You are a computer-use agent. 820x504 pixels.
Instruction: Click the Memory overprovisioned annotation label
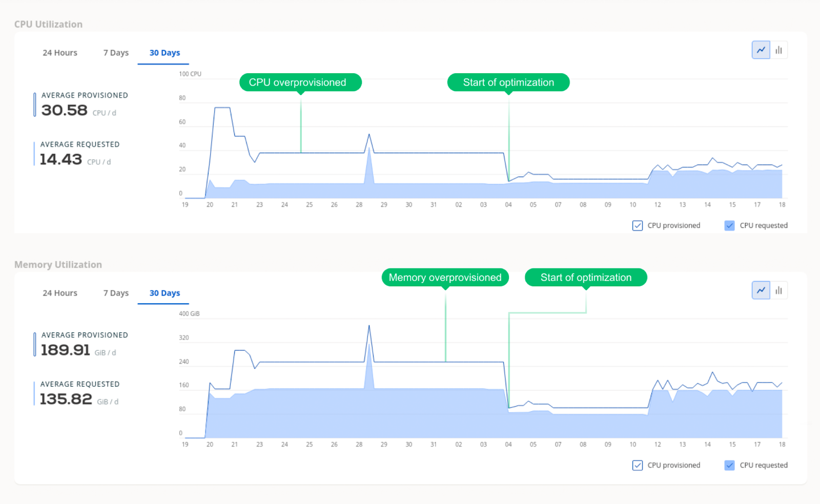click(x=445, y=278)
